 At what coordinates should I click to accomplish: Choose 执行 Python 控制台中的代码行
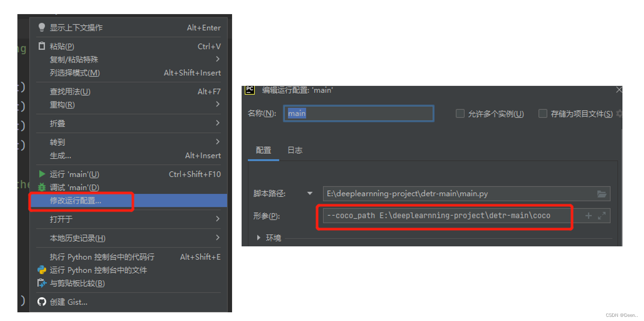click(x=129, y=257)
